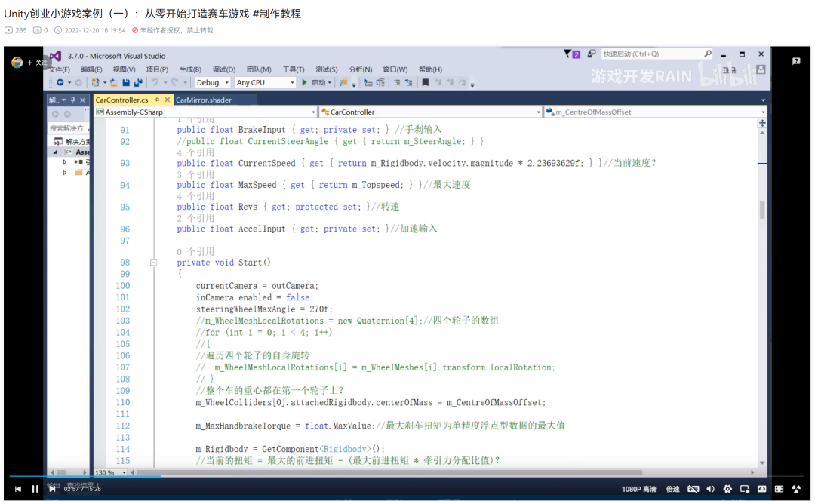
Task: Skip to the next video
Action: (x=52, y=489)
